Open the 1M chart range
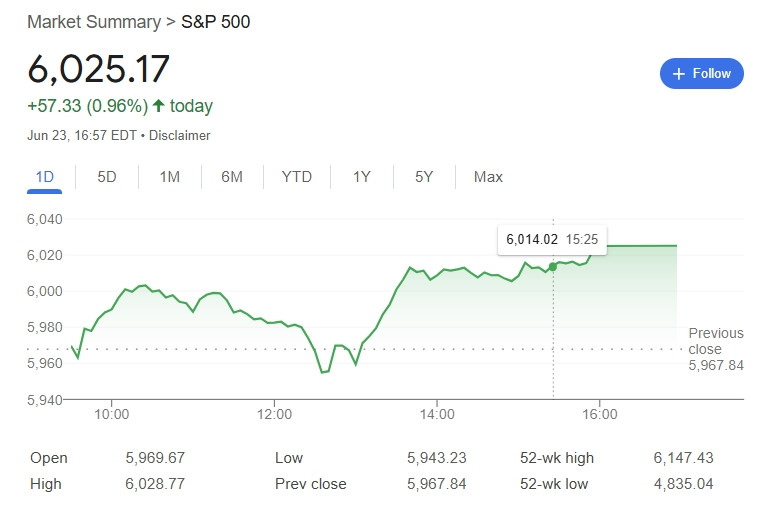Screen dimensions: 766x514 tap(170, 177)
